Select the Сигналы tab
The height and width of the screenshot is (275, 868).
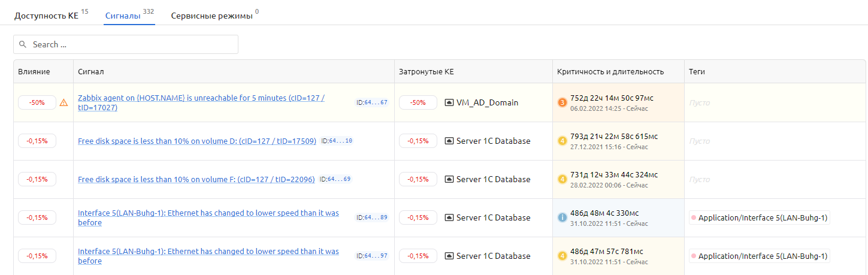tap(122, 16)
